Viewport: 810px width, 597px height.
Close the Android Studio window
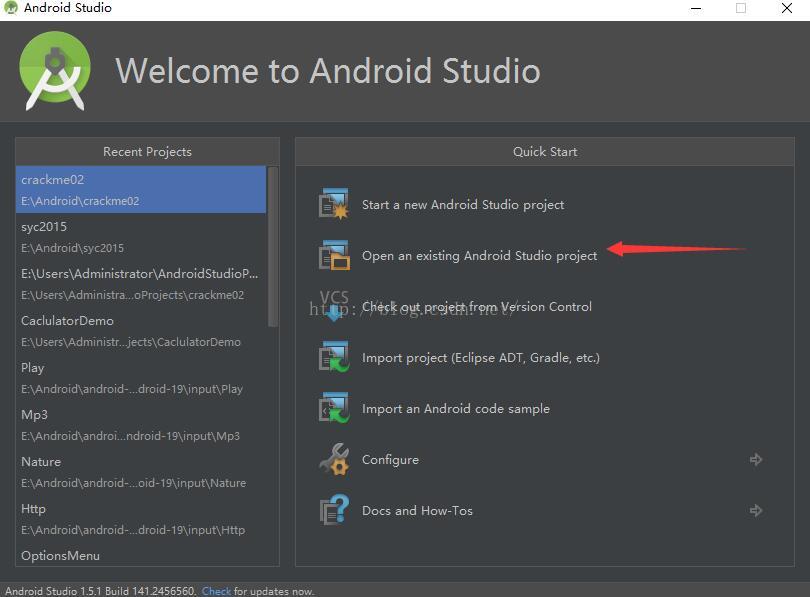click(x=787, y=8)
